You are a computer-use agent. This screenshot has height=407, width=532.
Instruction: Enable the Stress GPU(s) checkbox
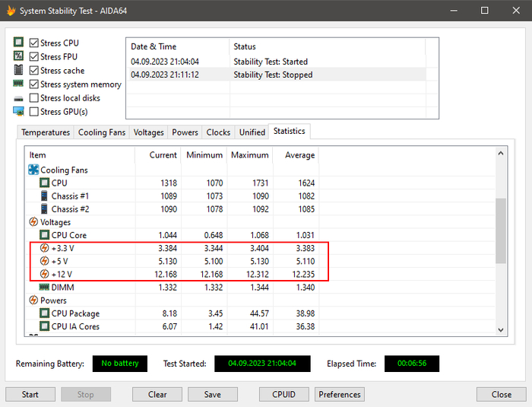pos(34,112)
